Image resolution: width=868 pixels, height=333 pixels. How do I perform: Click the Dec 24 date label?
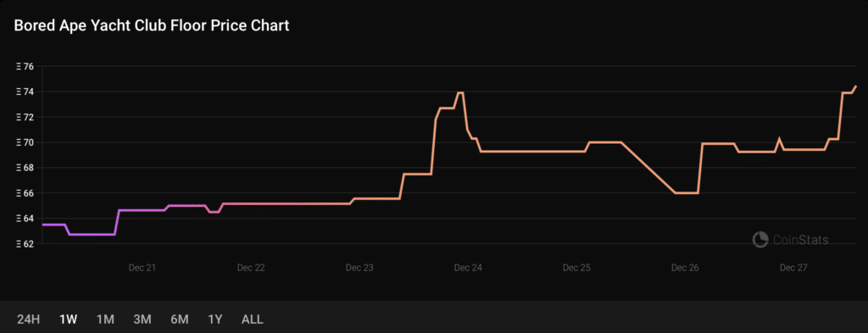click(x=468, y=269)
